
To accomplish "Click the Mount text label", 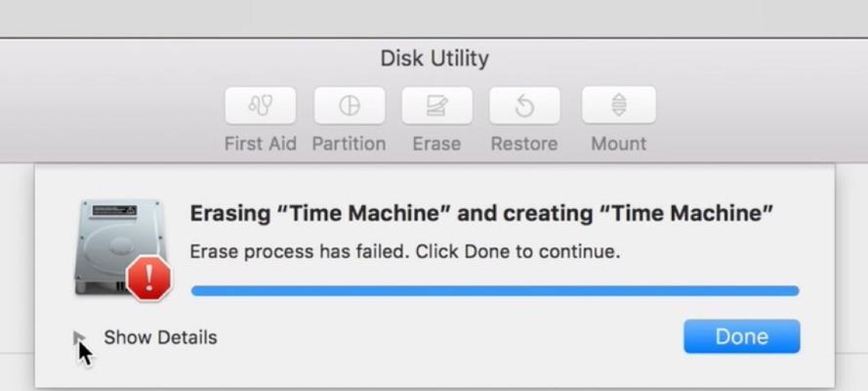I will (618, 144).
